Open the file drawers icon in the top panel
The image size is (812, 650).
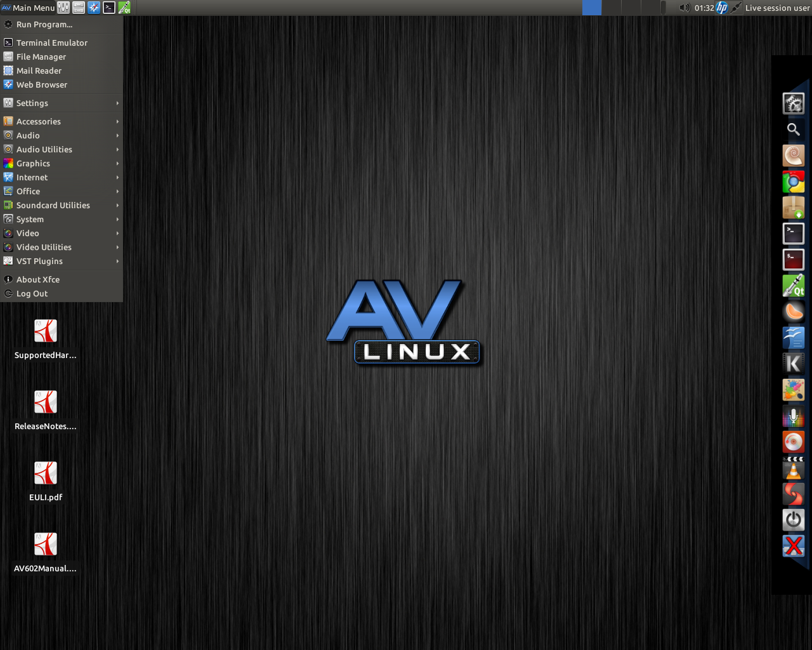79,8
